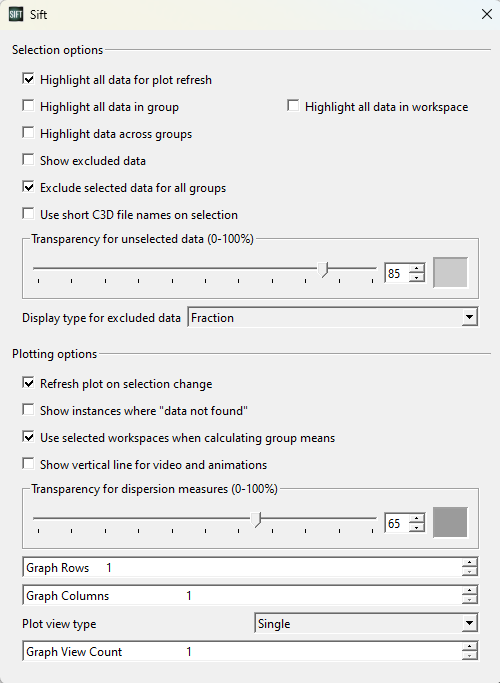Increase unselected data transparency with up arrow
This screenshot has width=500, height=683.
coord(417,269)
